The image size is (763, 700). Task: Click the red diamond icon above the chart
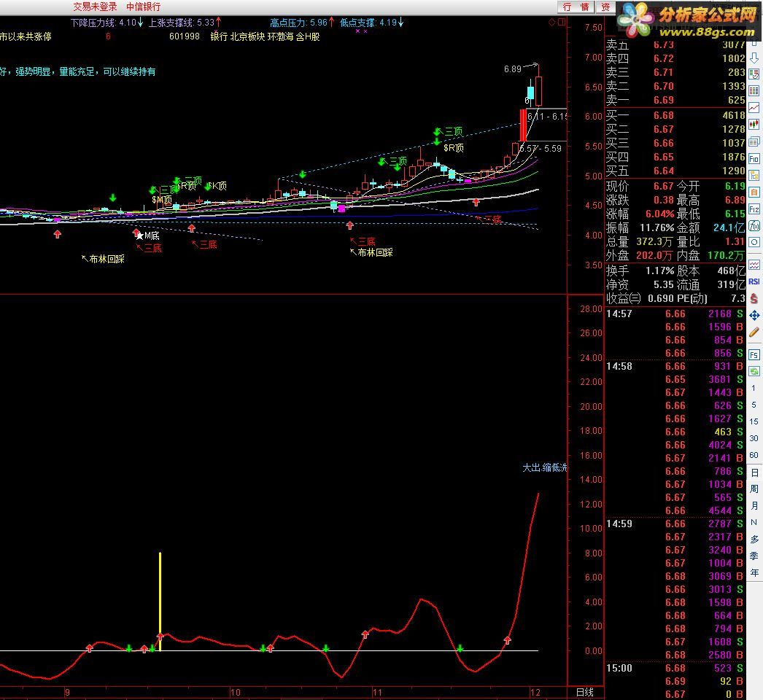551,23
